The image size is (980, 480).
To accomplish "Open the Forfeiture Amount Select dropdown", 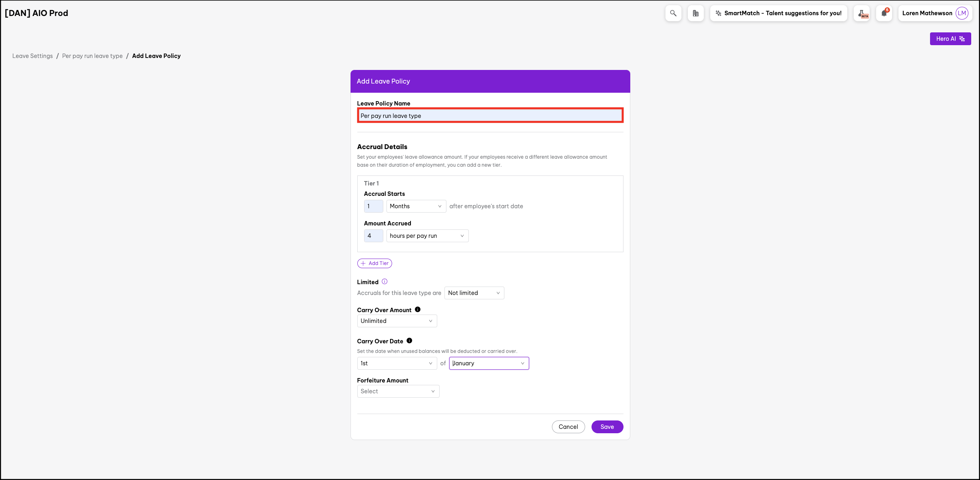I will (x=398, y=391).
